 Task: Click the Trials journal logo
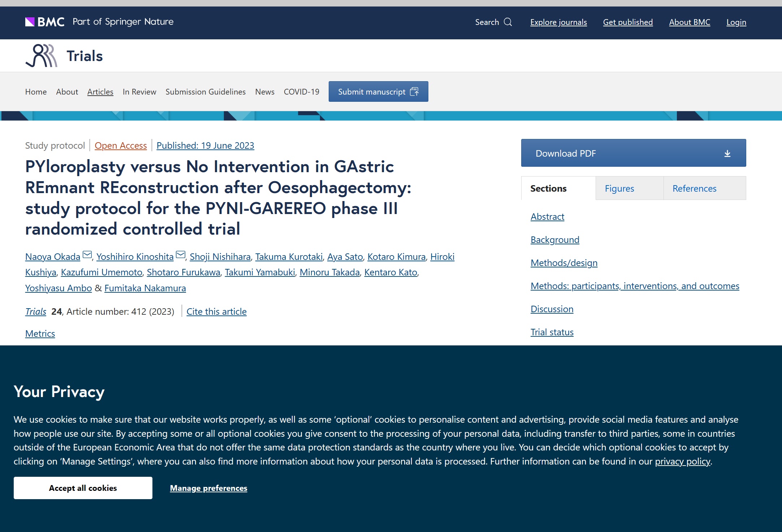tap(42, 56)
